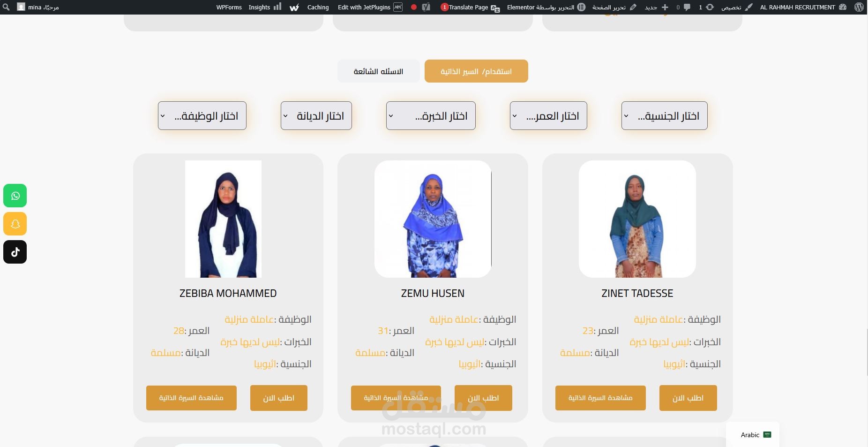This screenshot has width=868, height=447.
Task: Select the استقدام/ السير الذاتية tab
Action: tap(476, 71)
